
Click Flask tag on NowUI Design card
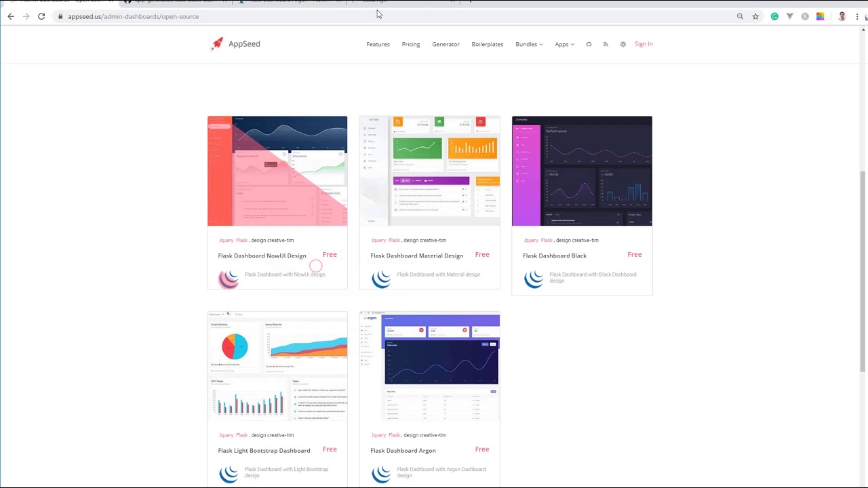tap(241, 240)
